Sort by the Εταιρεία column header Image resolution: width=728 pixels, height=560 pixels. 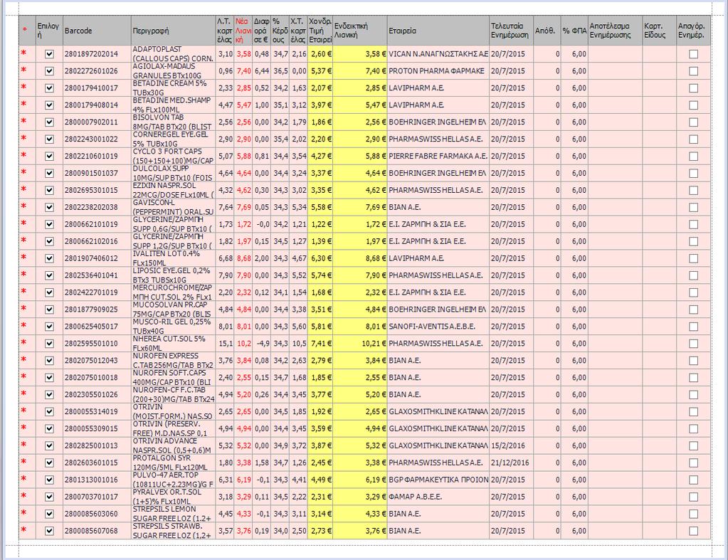(438, 31)
